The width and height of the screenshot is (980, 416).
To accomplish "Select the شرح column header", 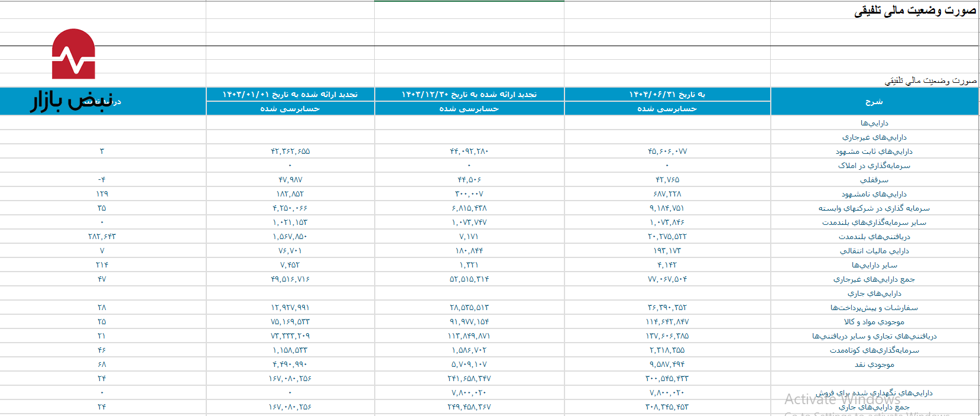I will 874,101.
